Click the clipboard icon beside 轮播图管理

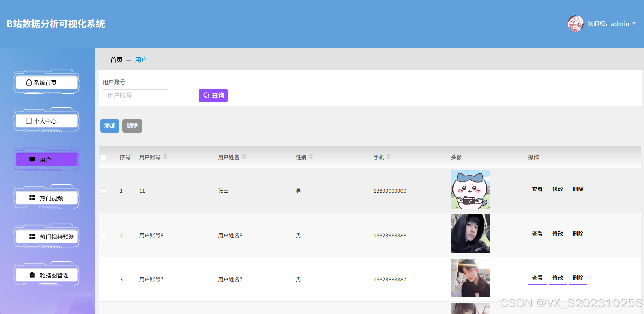pos(32,275)
